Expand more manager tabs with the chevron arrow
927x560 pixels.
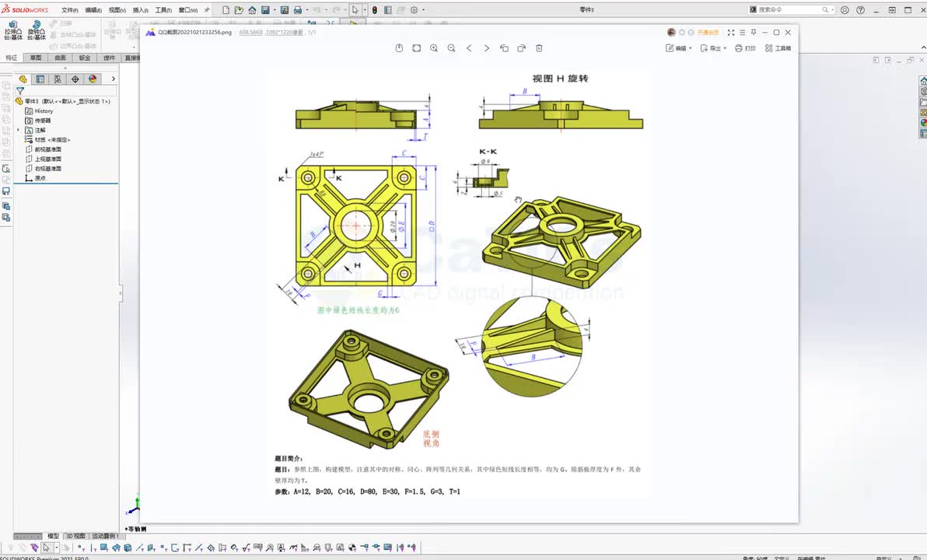[x=113, y=79]
